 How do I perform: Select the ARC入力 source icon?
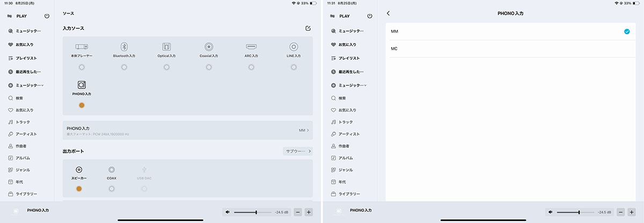point(251,47)
